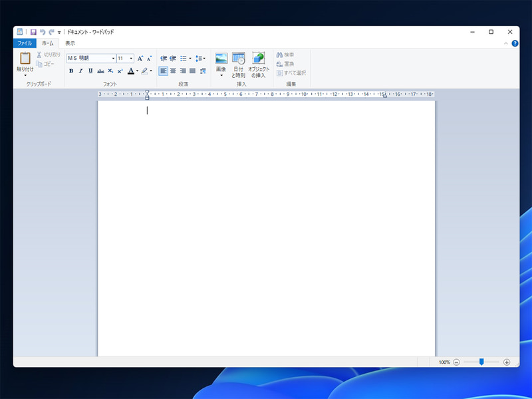The width and height of the screenshot is (532, 399).
Task: Click the zoom slider thumb
Action: (x=481, y=362)
